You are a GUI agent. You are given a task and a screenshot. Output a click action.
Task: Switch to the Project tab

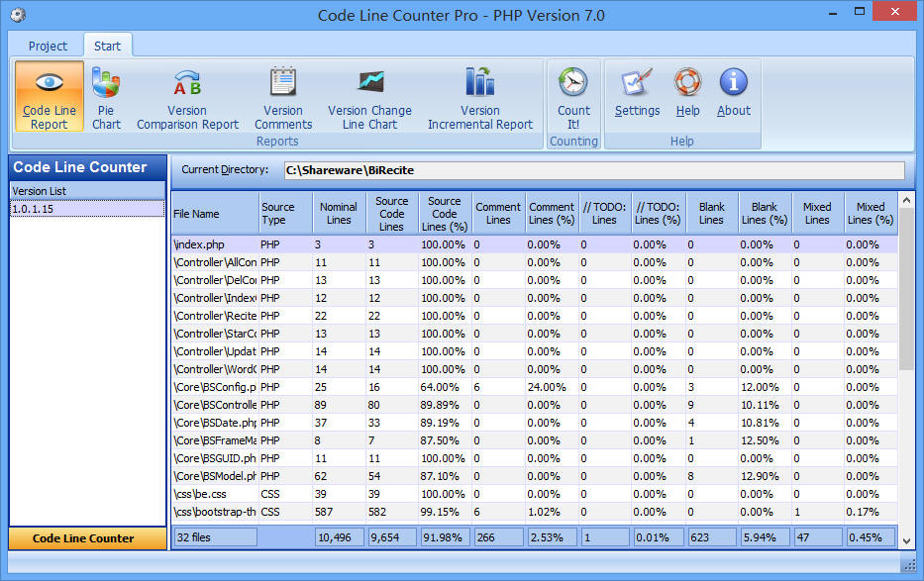pyautogui.click(x=47, y=45)
